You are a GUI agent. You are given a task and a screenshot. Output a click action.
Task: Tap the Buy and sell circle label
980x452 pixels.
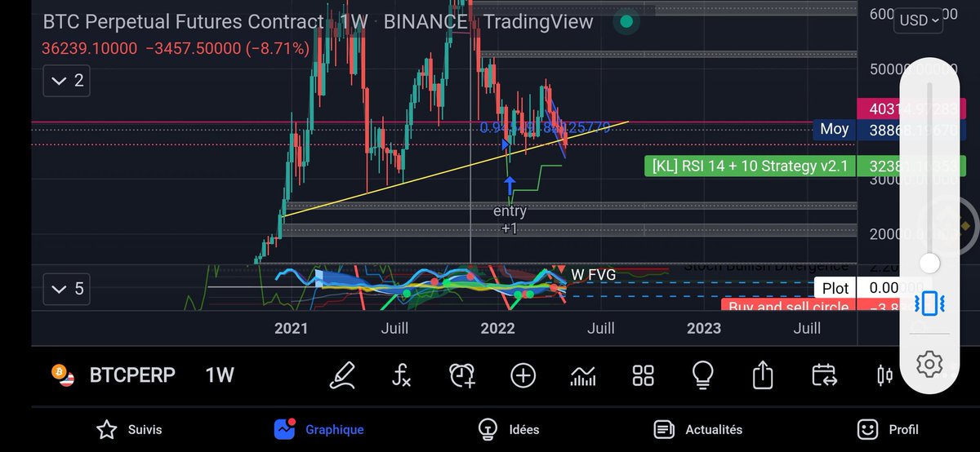788,307
